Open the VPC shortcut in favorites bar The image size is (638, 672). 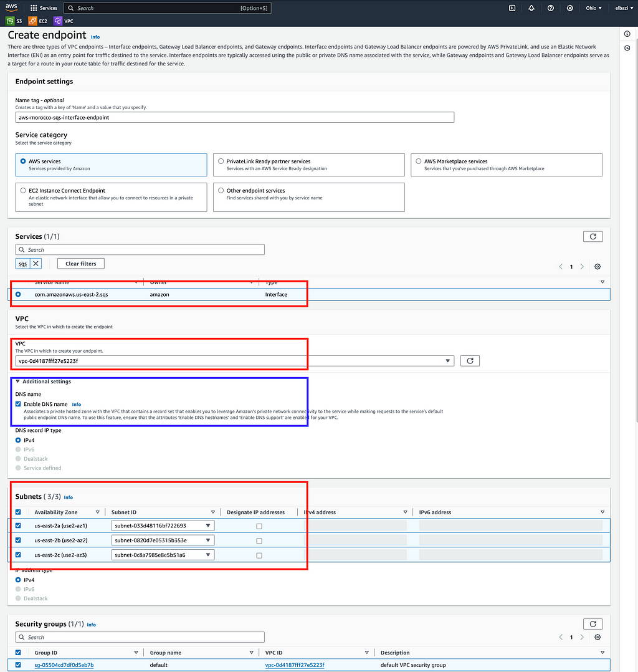coord(64,21)
